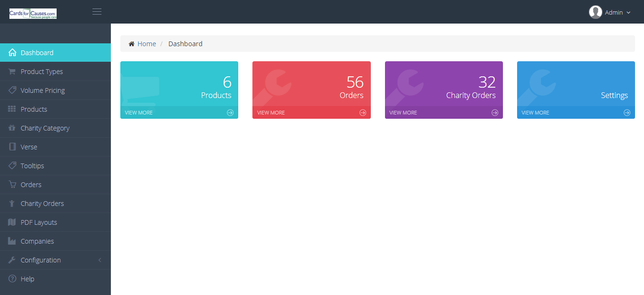Click the Admin avatar picture

click(x=595, y=12)
